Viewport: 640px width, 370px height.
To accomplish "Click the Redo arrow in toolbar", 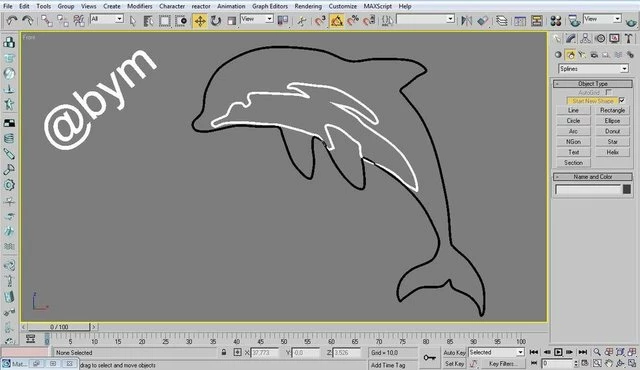I will [28, 20].
